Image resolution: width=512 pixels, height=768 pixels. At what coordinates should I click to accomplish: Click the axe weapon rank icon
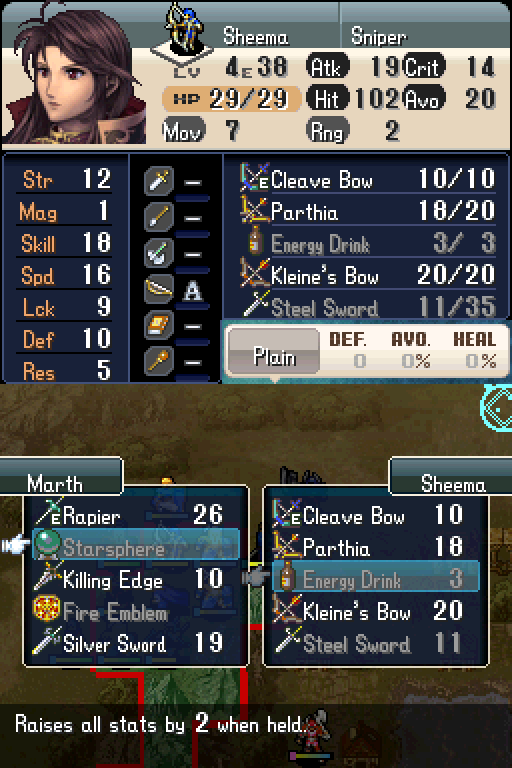click(159, 253)
